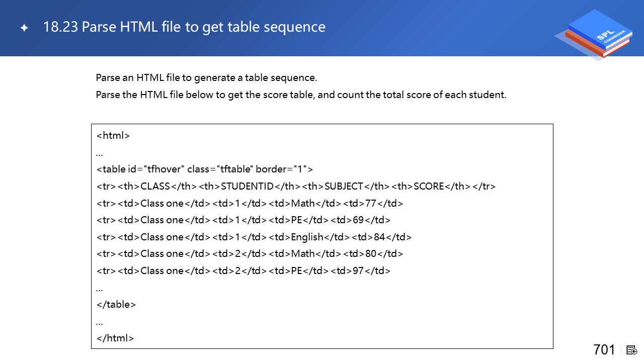Click the sentence about counting total score
Image resolution: width=644 pixels, height=362 pixels.
301,95
